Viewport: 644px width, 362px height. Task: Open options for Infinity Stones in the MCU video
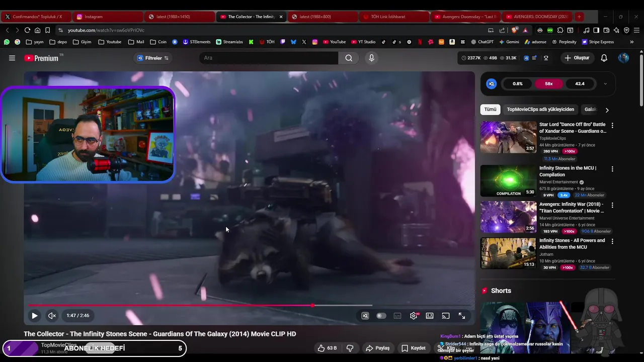click(x=612, y=169)
